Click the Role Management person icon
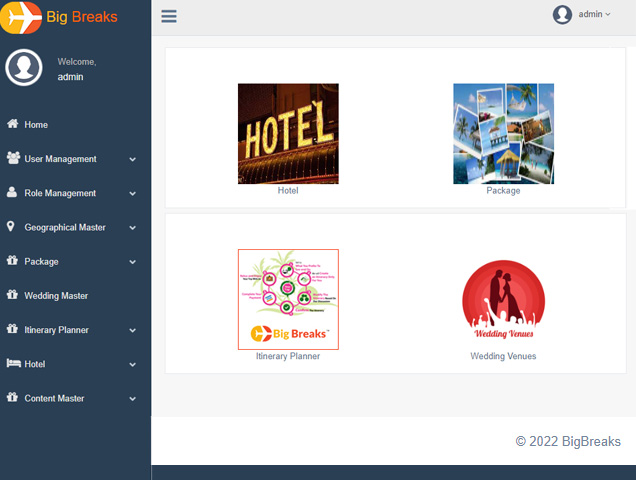Viewport: 636px width, 480px height. click(x=12, y=192)
